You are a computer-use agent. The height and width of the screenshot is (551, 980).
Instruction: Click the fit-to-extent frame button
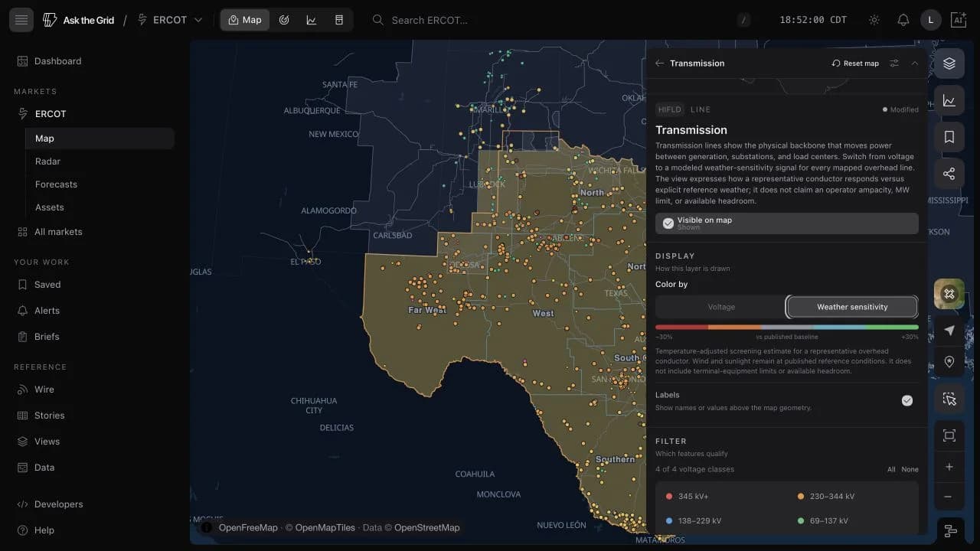(x=949, y=436)
